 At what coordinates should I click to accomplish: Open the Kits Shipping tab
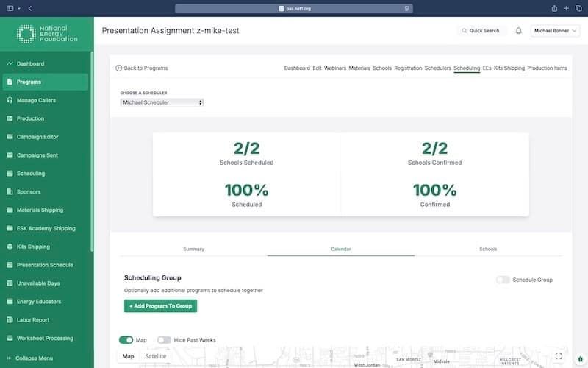coord(509,68)
